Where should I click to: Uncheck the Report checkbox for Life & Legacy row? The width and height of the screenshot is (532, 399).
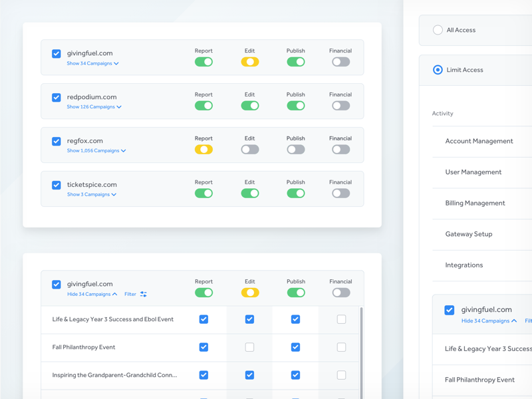pyautogui.click(x=203, y=319)
